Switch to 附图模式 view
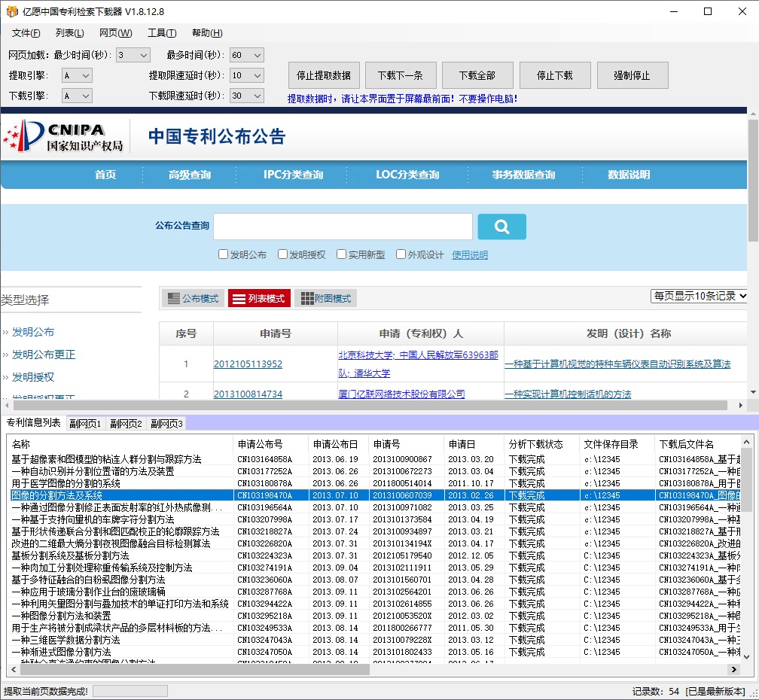The height and width of the screenshot is (700, 759). pyautogui.click(x=326, y=299)
